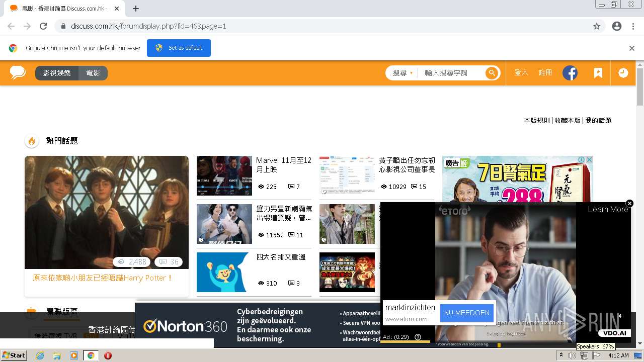
Task: Click the bookmark ribbon icon in header
Action: coord(598,73)
